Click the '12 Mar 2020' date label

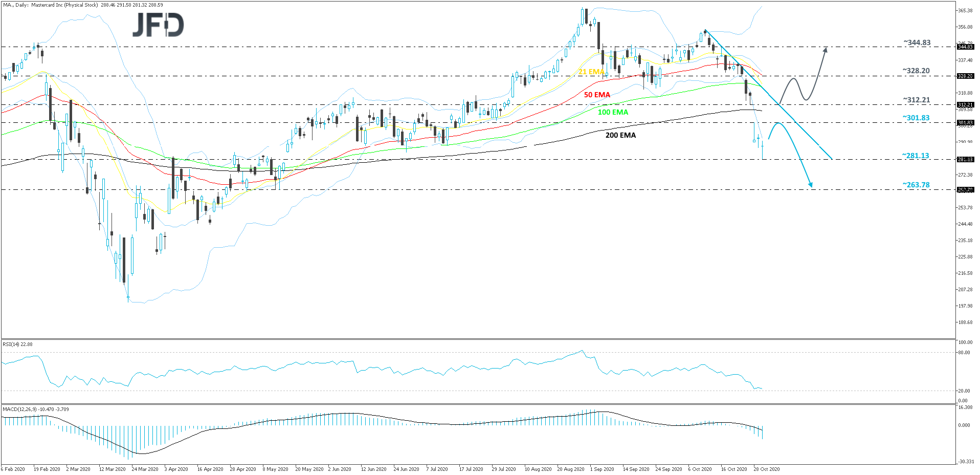tap(112, 469)
